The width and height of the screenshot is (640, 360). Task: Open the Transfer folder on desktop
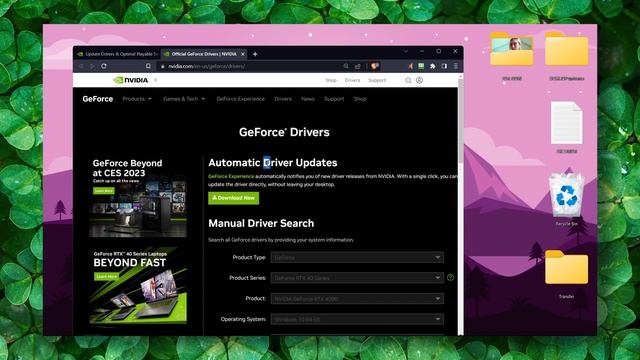[567, 273]
